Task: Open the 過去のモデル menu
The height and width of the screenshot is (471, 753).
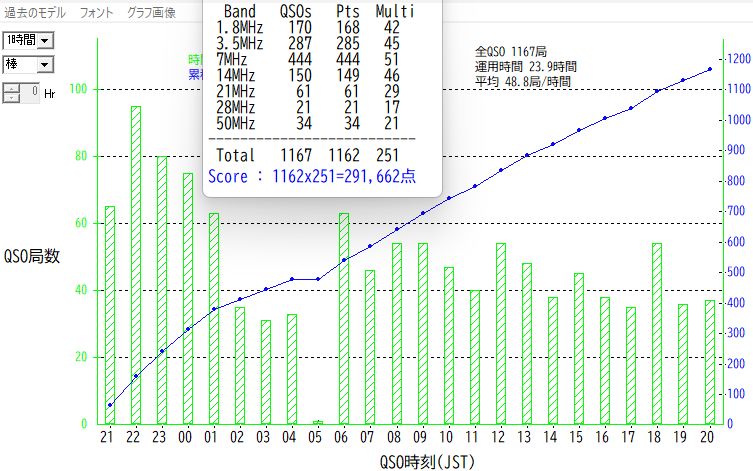Action: tap(35, 13)
